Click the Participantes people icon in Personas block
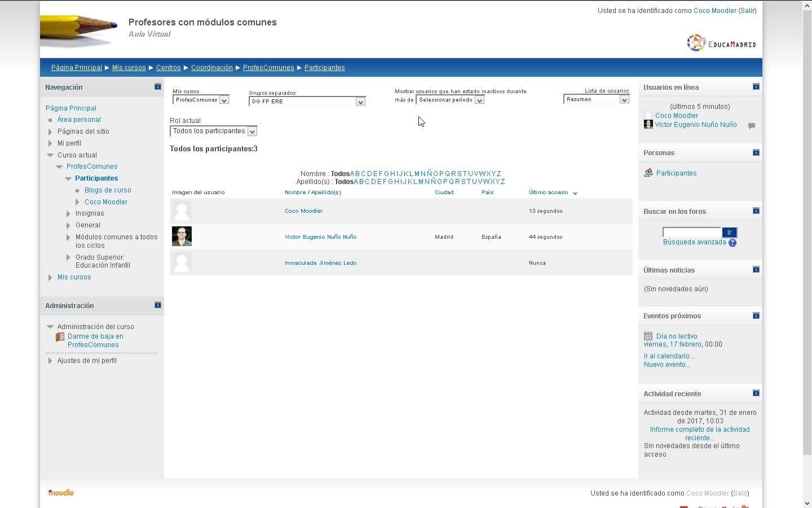This screenshot has height=508, width=812. (x=648, y=173)
